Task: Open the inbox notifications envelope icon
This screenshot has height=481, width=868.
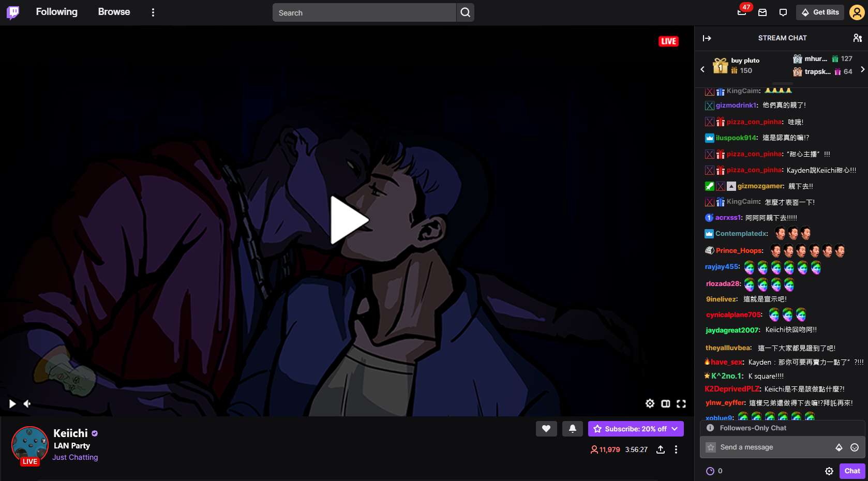Action: (762, 12)
